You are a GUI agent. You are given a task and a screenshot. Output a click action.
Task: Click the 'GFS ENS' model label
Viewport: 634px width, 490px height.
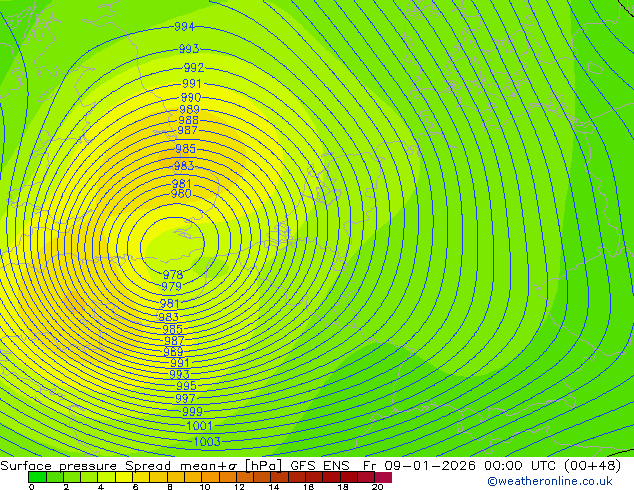(x=320, y=465)
